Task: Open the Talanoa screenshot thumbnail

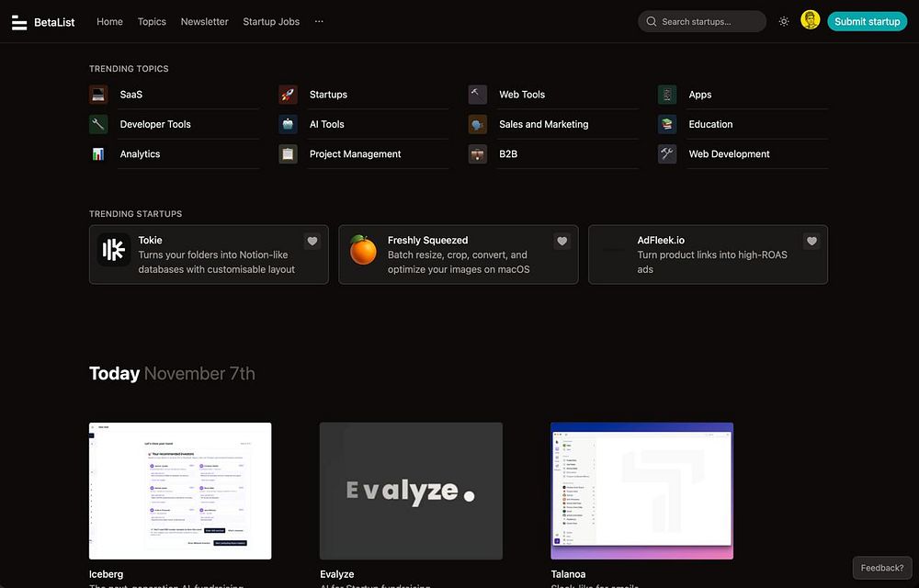Action: point(641,491)
